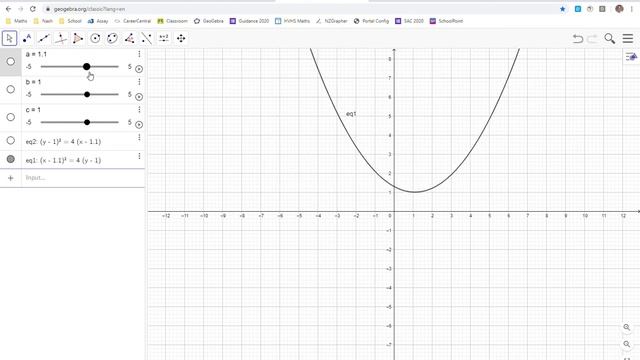Screen dimensions: 640x360
Task: Select the Perpendicular Line tool
Action: [61, 38]
